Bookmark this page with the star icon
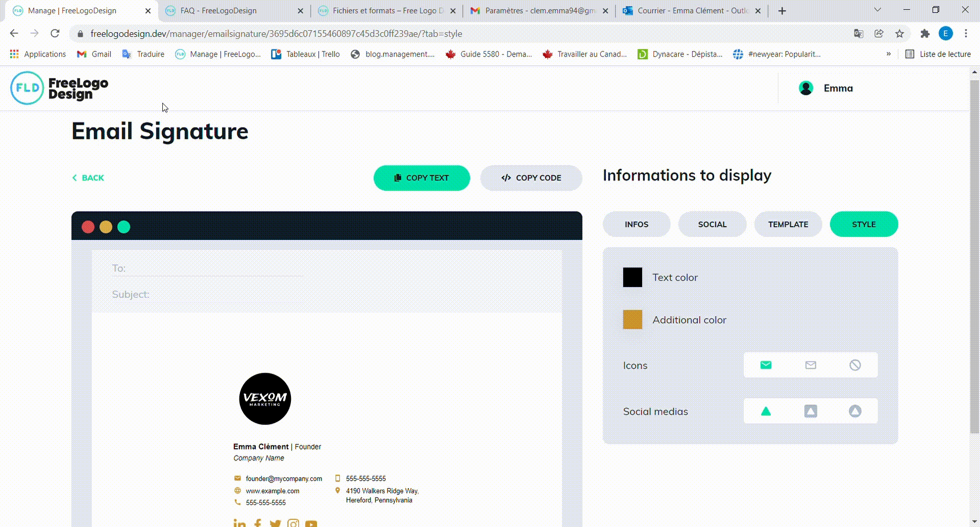 click(899, 33)
